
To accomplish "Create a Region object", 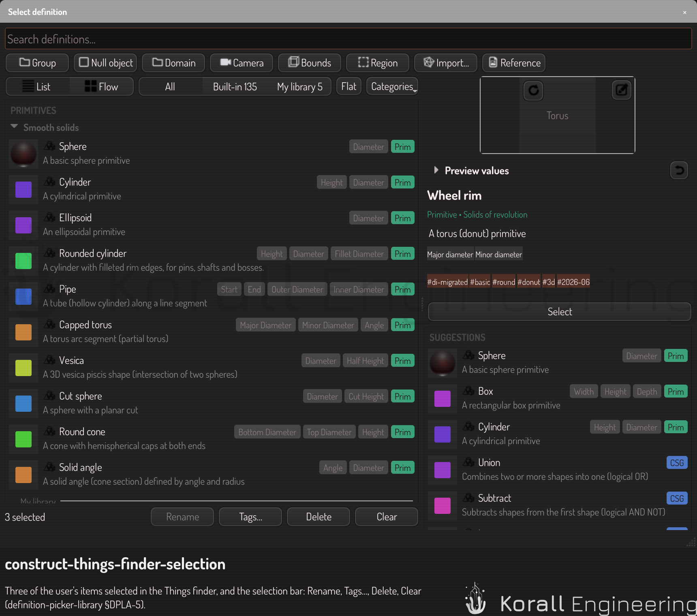I will (378, 63).
